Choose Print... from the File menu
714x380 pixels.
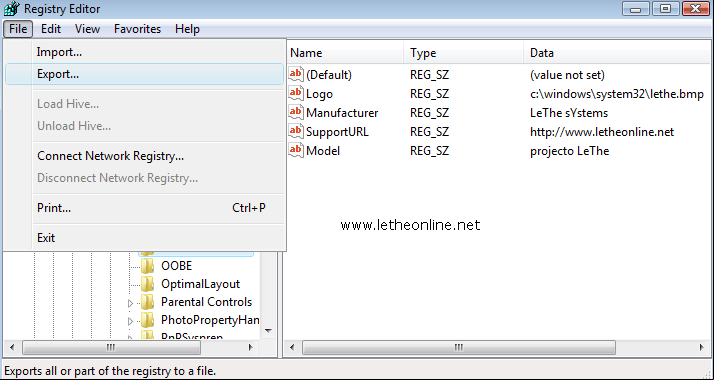pos(144,208)
